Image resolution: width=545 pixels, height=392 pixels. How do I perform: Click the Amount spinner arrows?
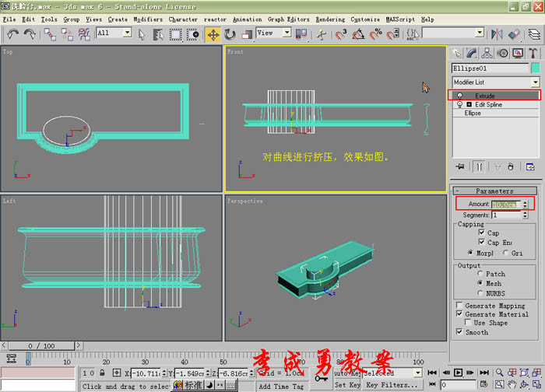(525, 205)
